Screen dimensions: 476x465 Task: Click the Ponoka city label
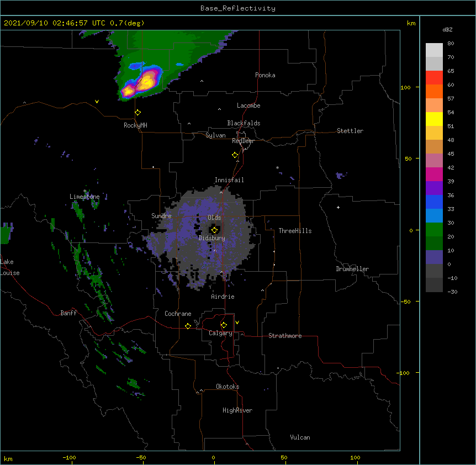coord(265,75)
